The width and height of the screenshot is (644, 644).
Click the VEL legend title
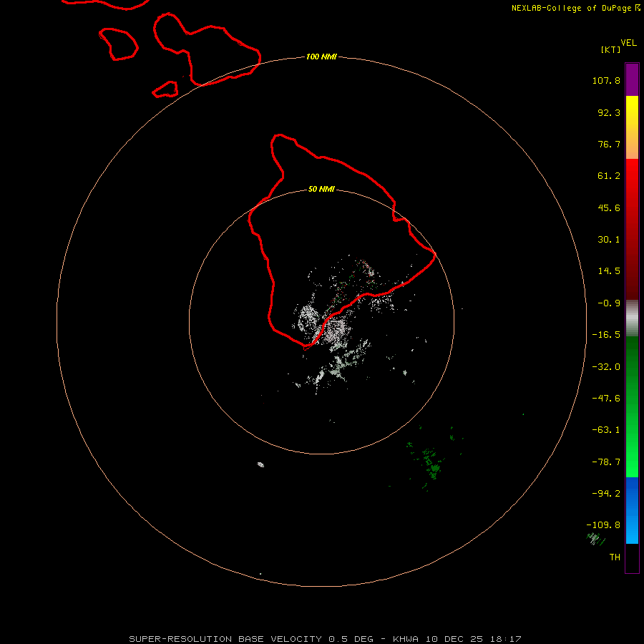(628, 43)
